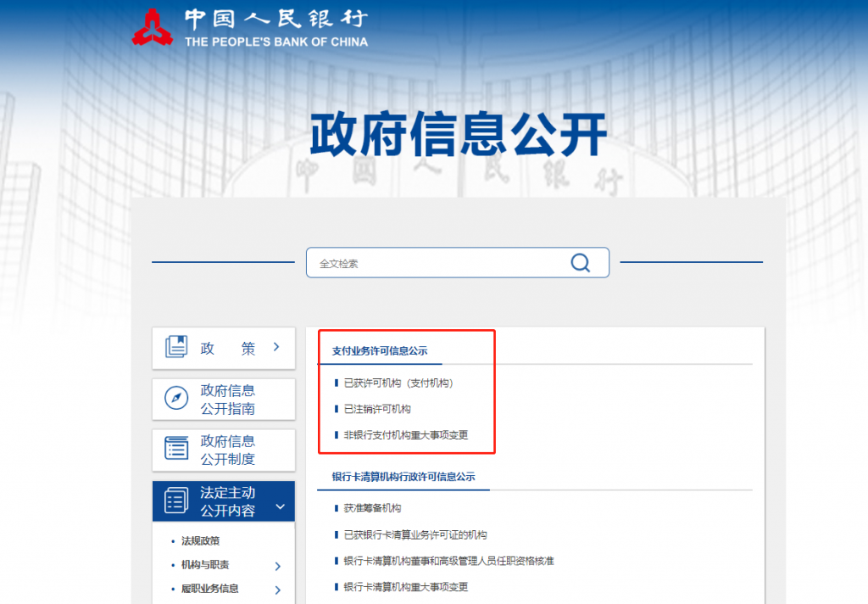
Task: Open the 政策 sidebar item
Action: [x=224, y=348]
